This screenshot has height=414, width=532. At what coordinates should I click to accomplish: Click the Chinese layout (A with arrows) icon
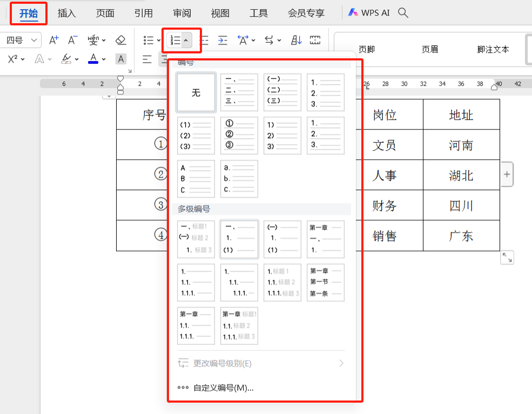243,40
